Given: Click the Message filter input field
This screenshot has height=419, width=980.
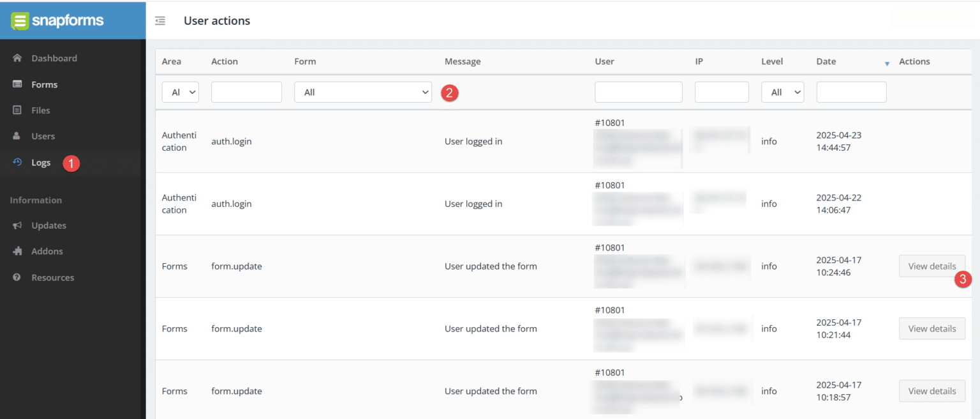Looking at the screenshot, I should click(x=504, y=92).
